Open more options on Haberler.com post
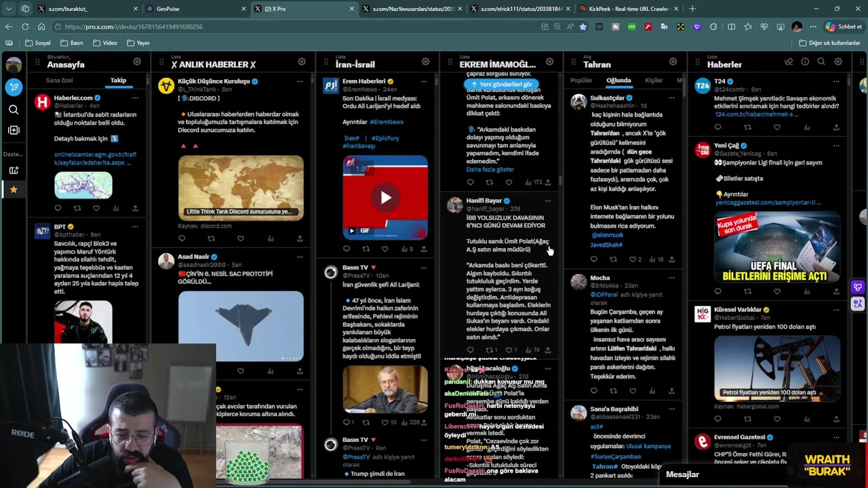 [135, 98]
